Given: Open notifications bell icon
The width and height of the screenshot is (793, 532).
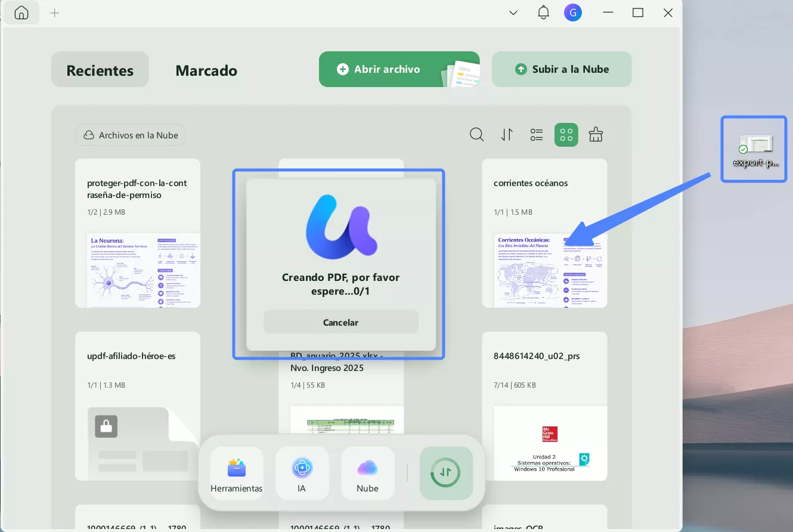Looking at the screenshot, I should pos(543,13).
